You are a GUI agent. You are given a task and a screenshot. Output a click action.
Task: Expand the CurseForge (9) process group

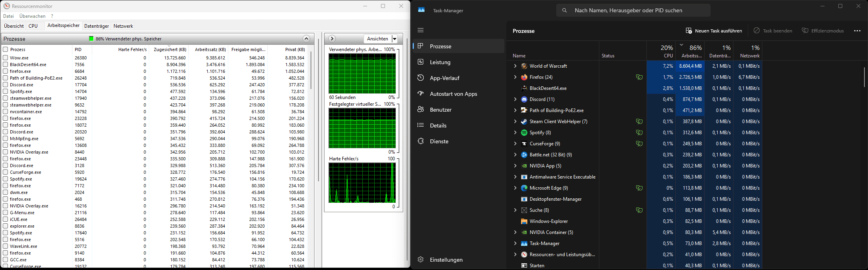pyautogui.click(x=515, y=144)
